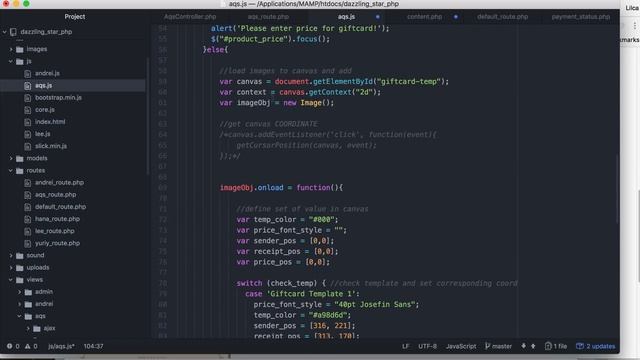
Task: Click the models folder icon
Action: click(20, 158)
